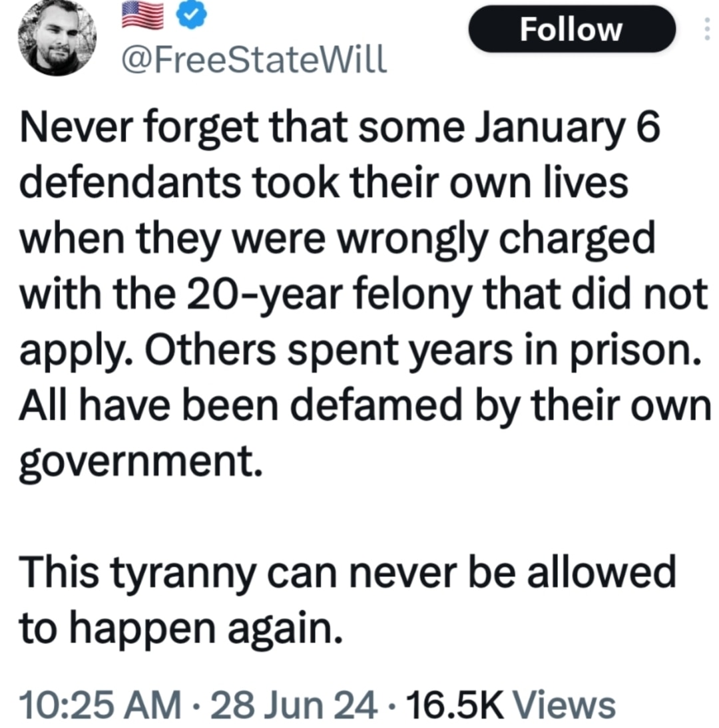
Task: Click the line "This tyranny can never be allowed"
Action: click(348, 574)
